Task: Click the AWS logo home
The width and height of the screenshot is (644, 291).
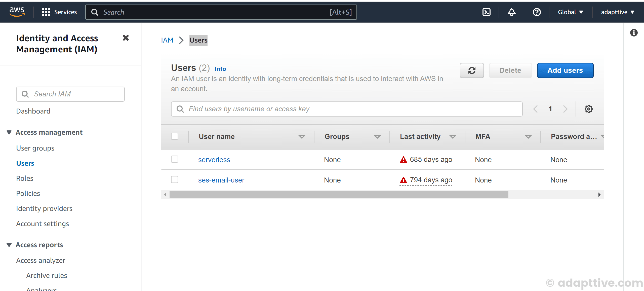Action: tap(17, 12)
